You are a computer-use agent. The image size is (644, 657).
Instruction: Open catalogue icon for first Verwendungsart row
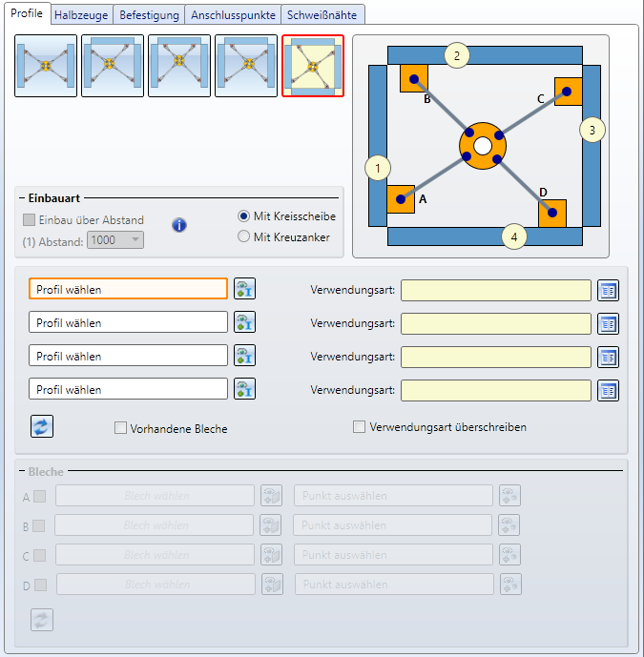[x=609, y=291]
